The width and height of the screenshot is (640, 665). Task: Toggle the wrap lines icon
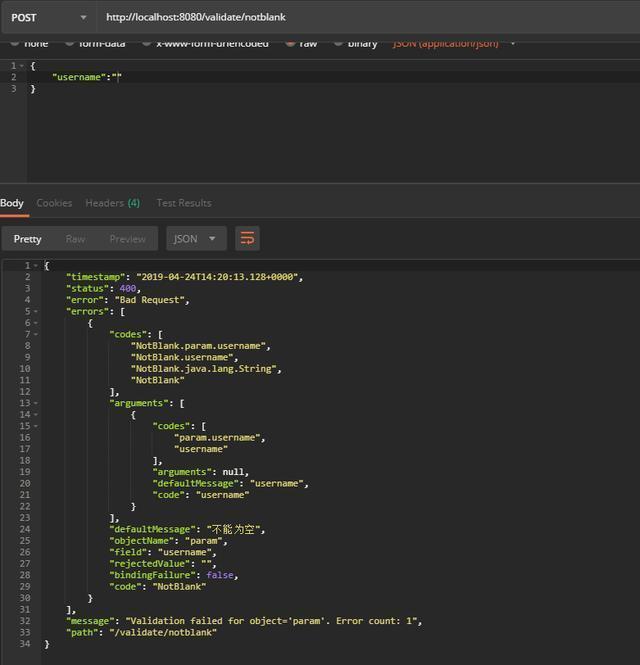click(247, 239)
